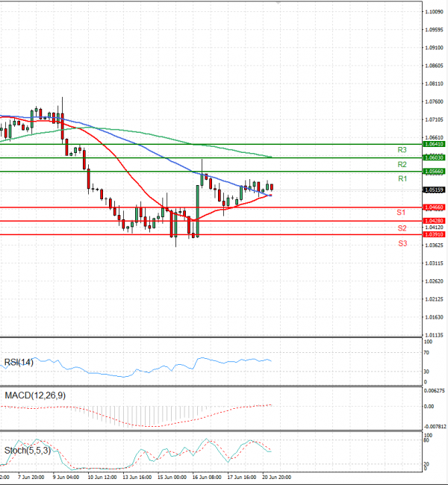Click the RSI scale value 30

426,372
